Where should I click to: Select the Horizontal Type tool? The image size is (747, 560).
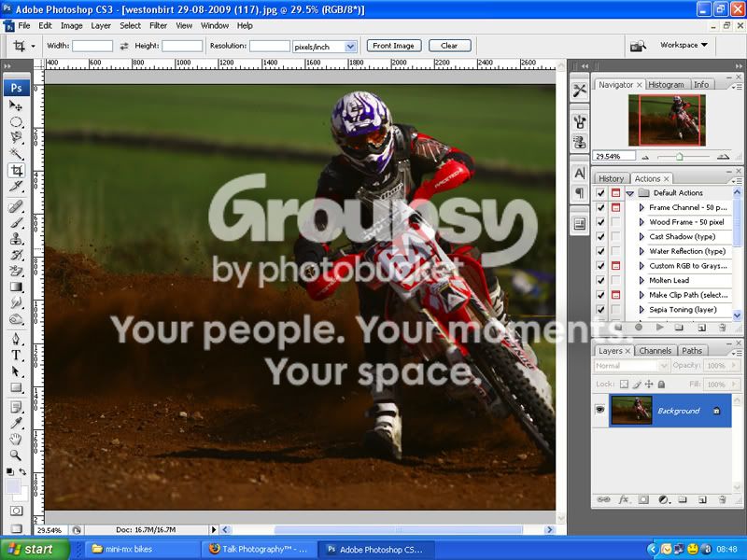pyautogui.click(x=16, y=356)
